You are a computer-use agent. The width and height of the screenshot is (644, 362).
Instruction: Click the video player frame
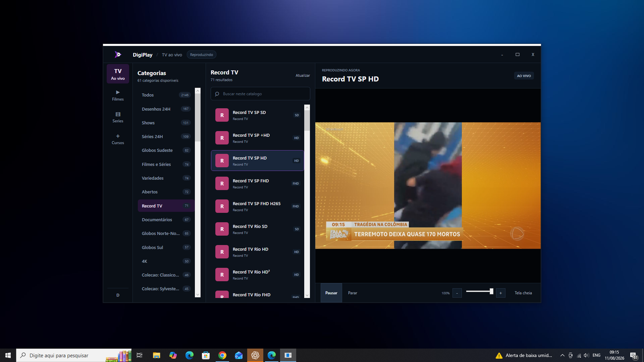(x=428, y=185)
